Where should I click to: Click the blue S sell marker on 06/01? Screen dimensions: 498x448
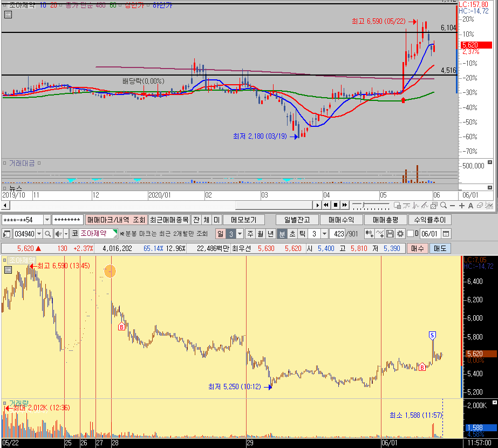pos(432,335)
